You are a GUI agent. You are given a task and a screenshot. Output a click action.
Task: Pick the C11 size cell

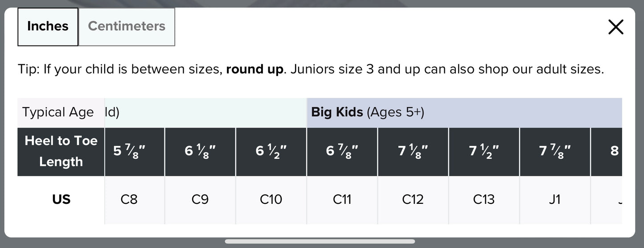[x=342, y=199]
